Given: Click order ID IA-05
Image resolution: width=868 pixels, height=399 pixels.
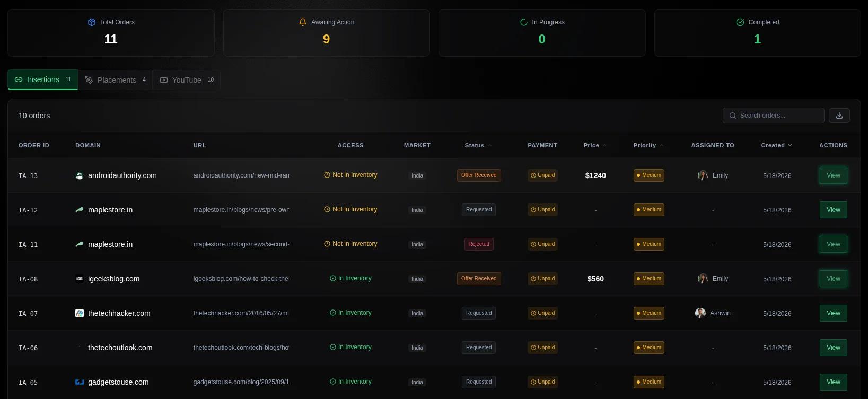Looking at the screenshot, I should pyautogui.click(x=28, y=383).
